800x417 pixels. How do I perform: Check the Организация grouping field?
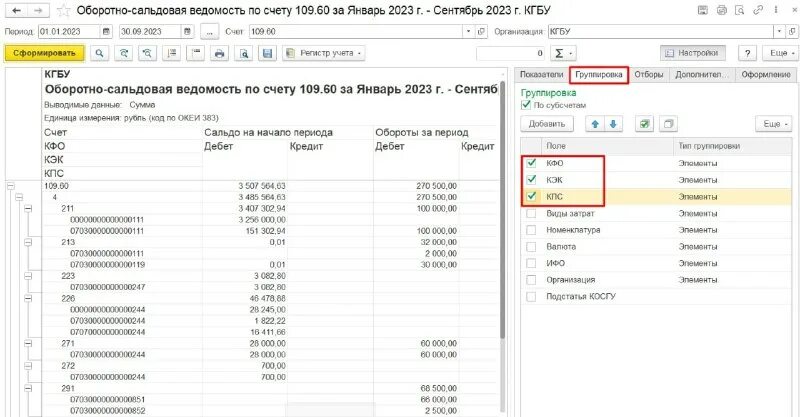pos(532,280)
